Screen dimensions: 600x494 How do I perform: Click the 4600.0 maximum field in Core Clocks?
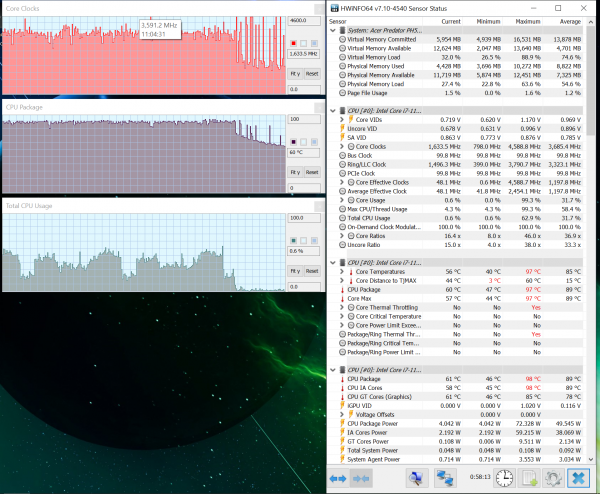point(304,21)
